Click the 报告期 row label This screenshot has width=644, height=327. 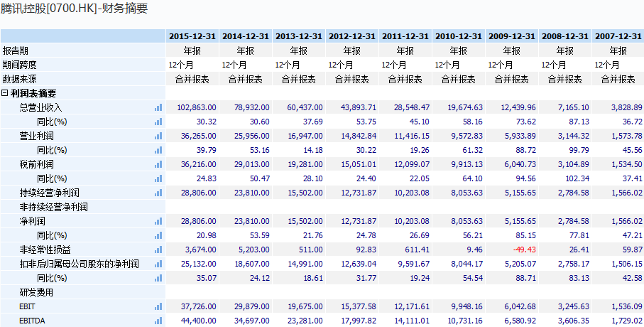pos(16,50)
